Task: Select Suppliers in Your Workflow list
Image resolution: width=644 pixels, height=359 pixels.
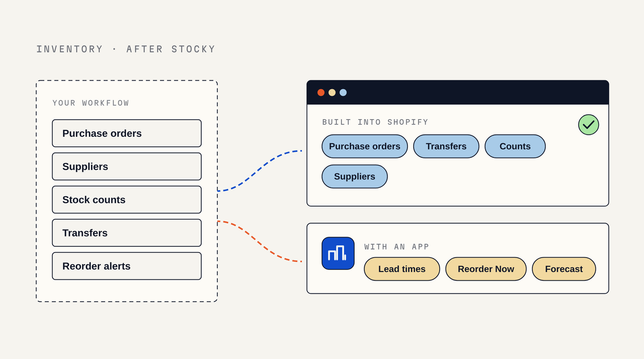Action: (127, 166)
